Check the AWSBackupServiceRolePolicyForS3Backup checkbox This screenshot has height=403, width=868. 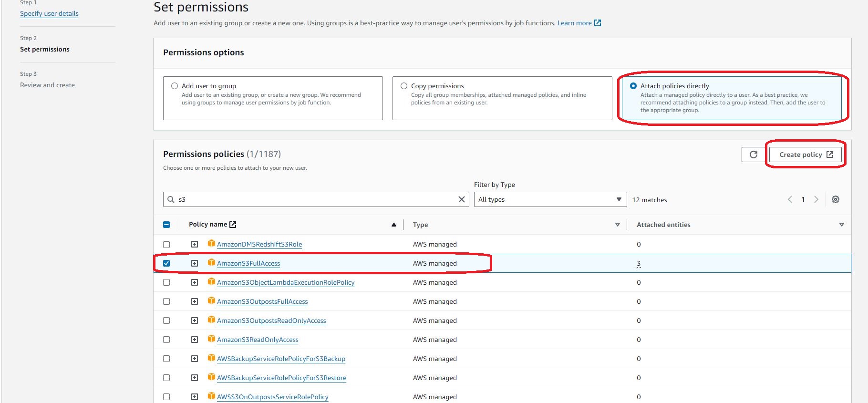(166, 359)
